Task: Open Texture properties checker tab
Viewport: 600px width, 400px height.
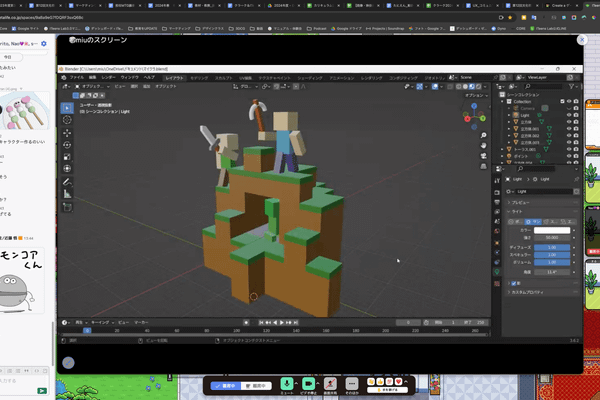Action: click(497, 284)
